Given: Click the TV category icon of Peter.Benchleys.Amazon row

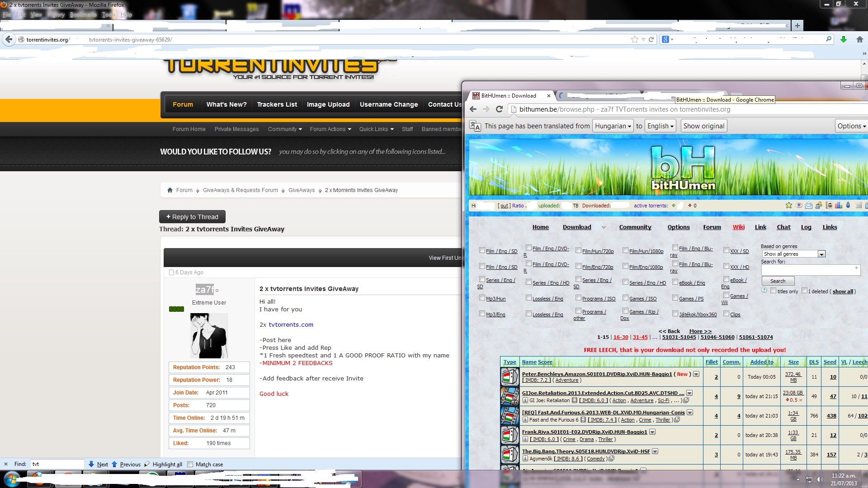Looking at the screenshot, I should 510,376.
